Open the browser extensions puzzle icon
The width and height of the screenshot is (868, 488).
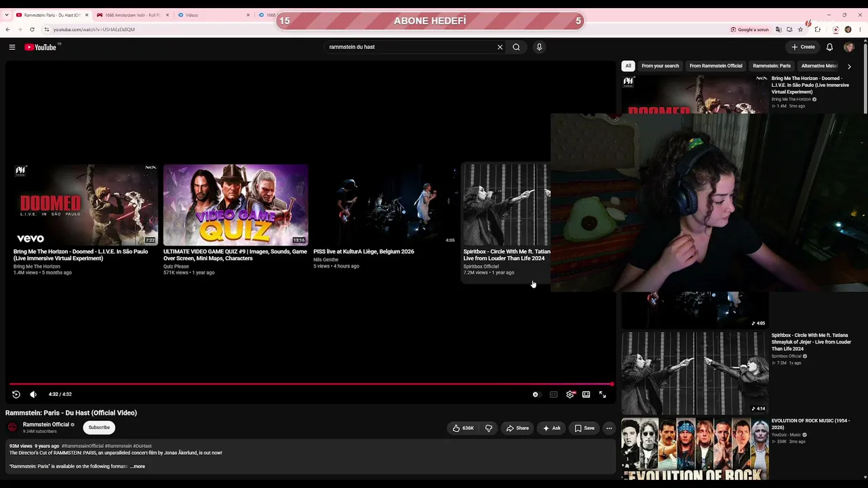(817, 30)
